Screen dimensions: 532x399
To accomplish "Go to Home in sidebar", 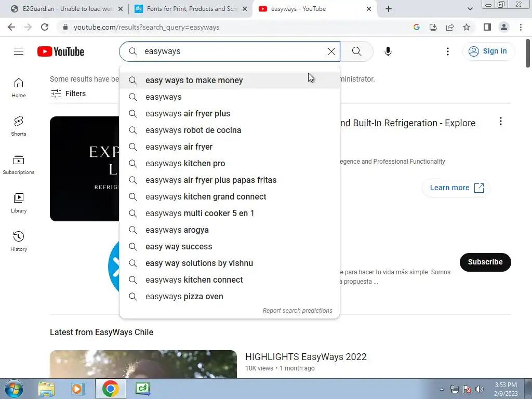I will coord(19,88).
